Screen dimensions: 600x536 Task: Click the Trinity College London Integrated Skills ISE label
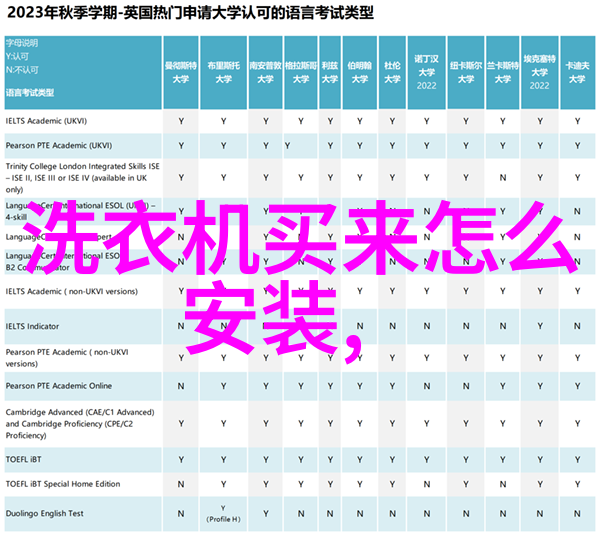tap(82, 178)
